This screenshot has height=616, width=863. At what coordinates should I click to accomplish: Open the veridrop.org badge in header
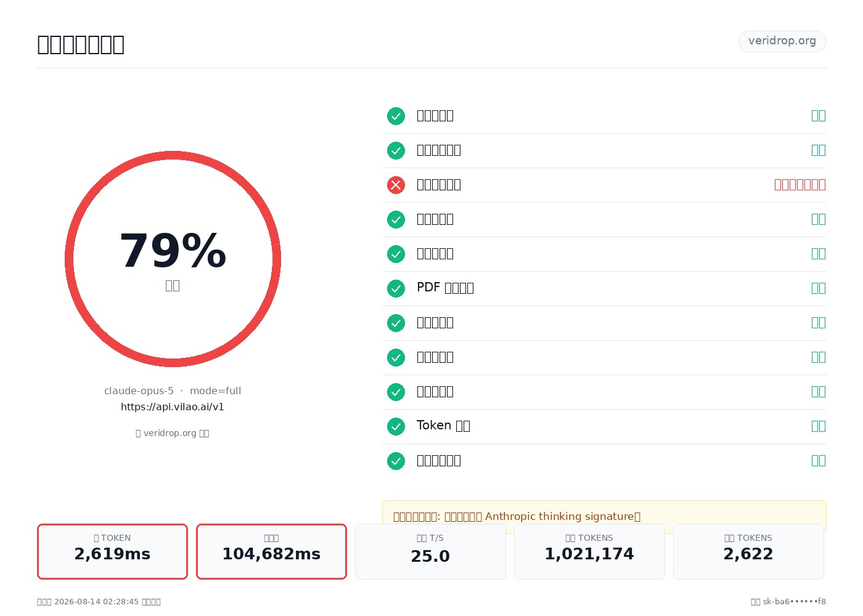pyautogui.click(x=782, y=41)
